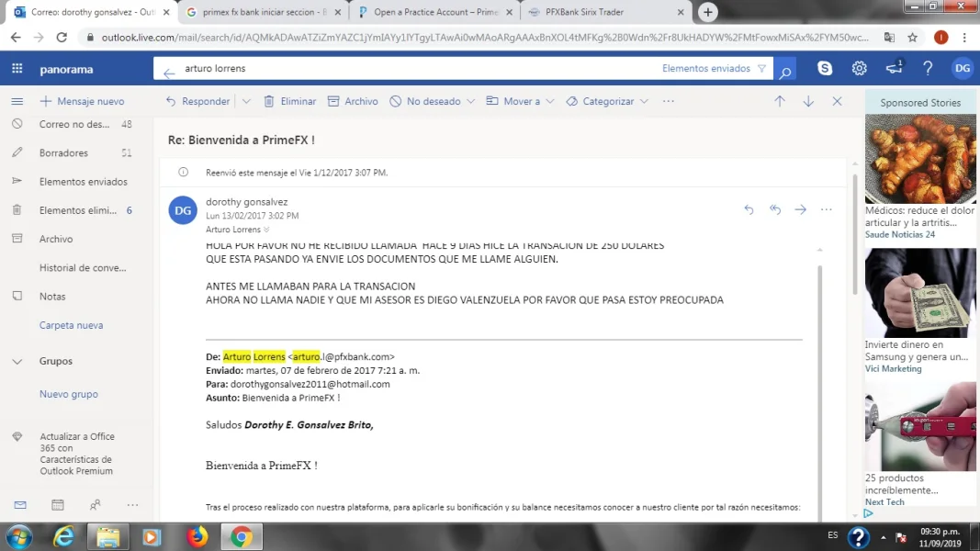This screenshot has width=980, height=551.
Task: Click Mover a button
Action: pos(513,101)
